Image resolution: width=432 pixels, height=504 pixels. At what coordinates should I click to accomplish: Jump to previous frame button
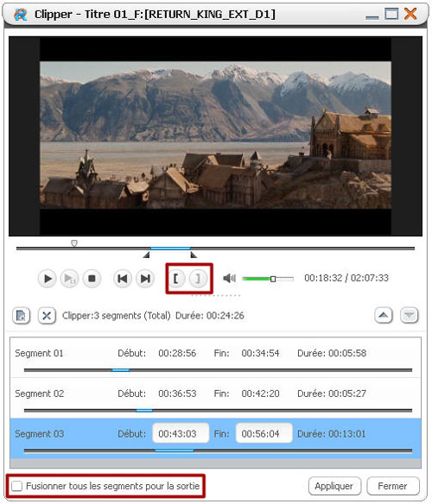pyautogui.click(x=123, y=279)
